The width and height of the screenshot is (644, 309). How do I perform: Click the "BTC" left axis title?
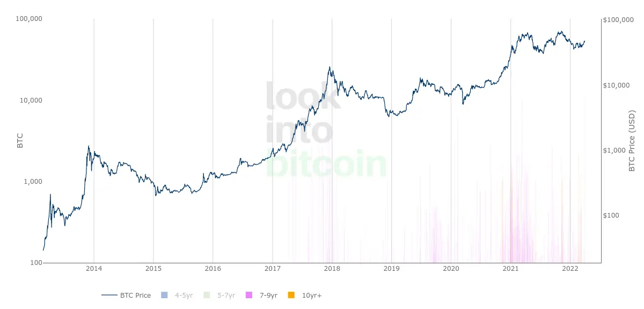[20, 141]
